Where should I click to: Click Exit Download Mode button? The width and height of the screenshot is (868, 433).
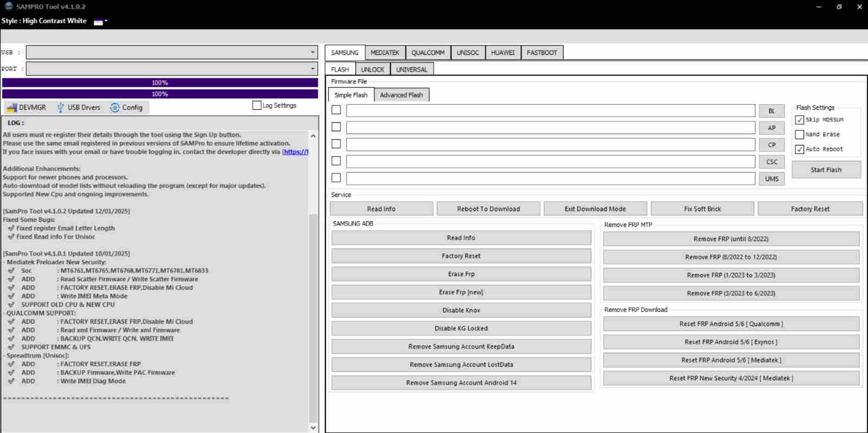pyautogui.click(x=595, y=209)
